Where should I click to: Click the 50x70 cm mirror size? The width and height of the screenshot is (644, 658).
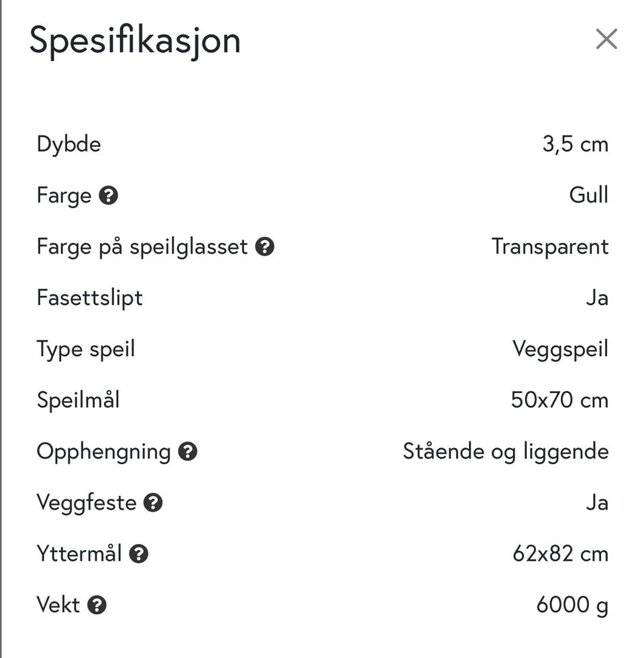click(x=559, y=400)
